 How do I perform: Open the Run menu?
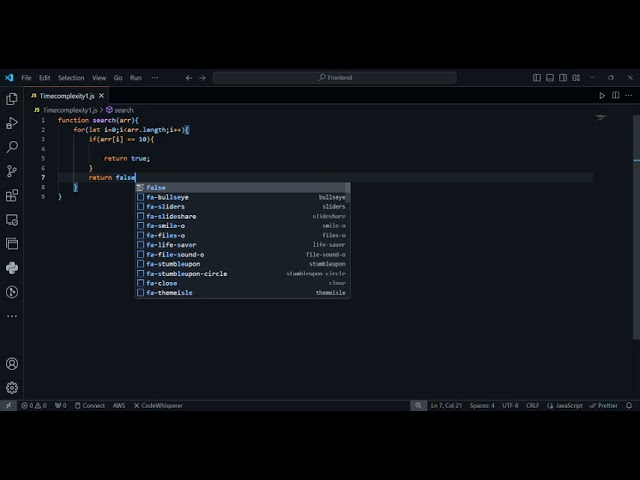click(136, 78)
